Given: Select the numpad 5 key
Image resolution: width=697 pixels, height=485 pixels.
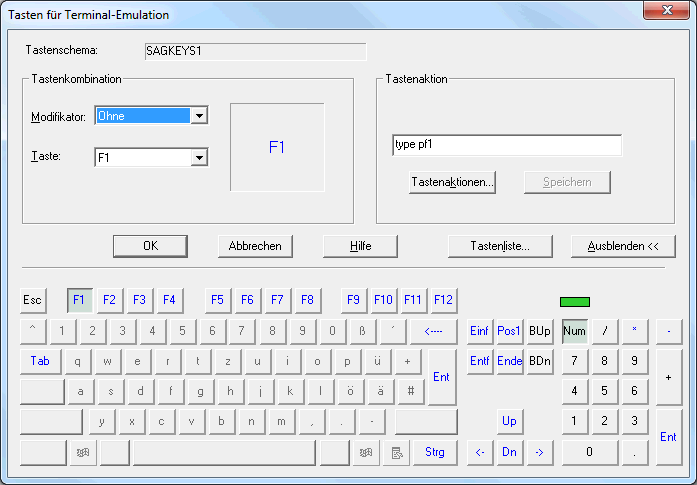Looking at the screenshot, I should (605, 391).
